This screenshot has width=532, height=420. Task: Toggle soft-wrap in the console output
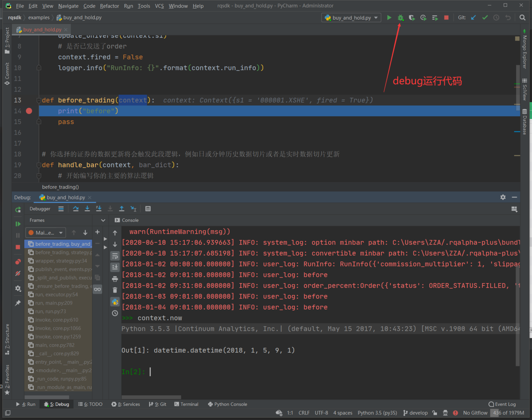pyautogui.click(x=115, y=255)
